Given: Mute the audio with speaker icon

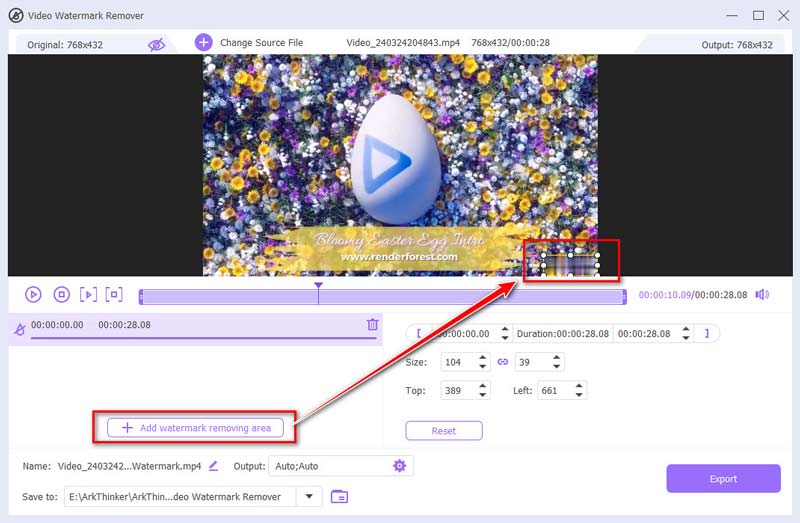Looking at the screenshot, I should (762, 294).
